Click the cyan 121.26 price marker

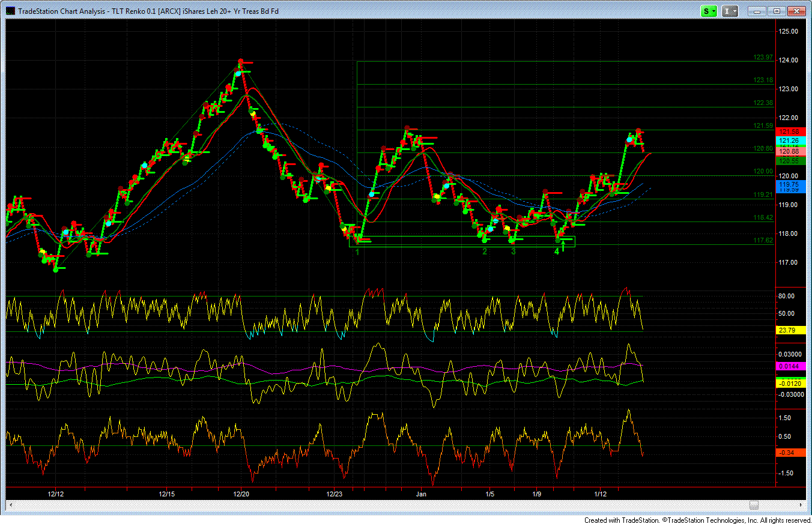(x=790, y=140)
